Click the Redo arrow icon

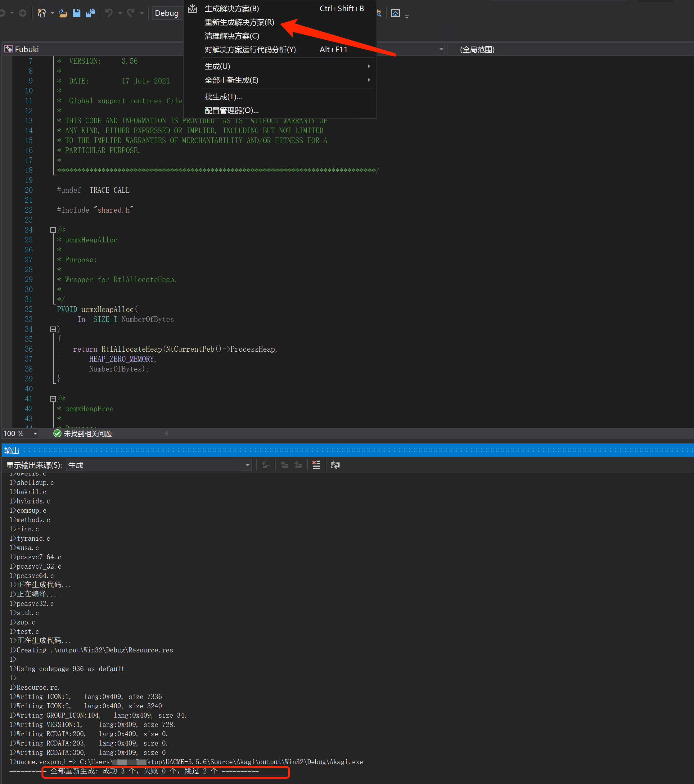(x=131, y=13)
